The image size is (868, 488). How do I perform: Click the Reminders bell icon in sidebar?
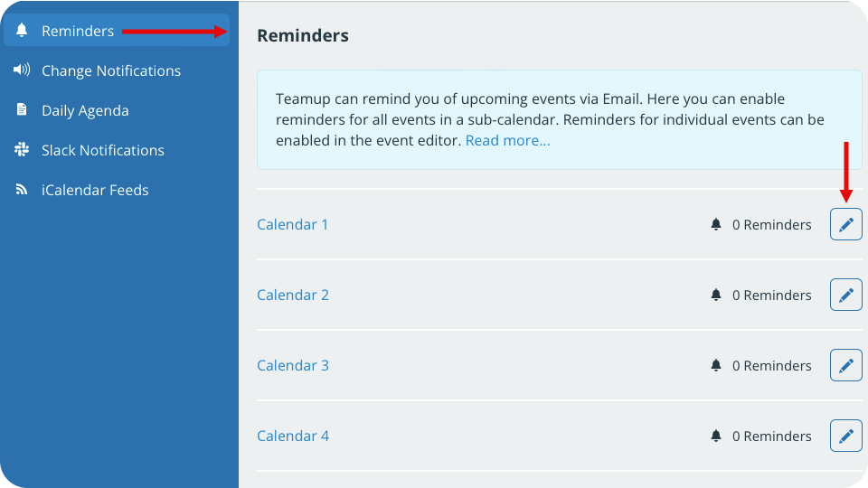[x=22, y=31]
